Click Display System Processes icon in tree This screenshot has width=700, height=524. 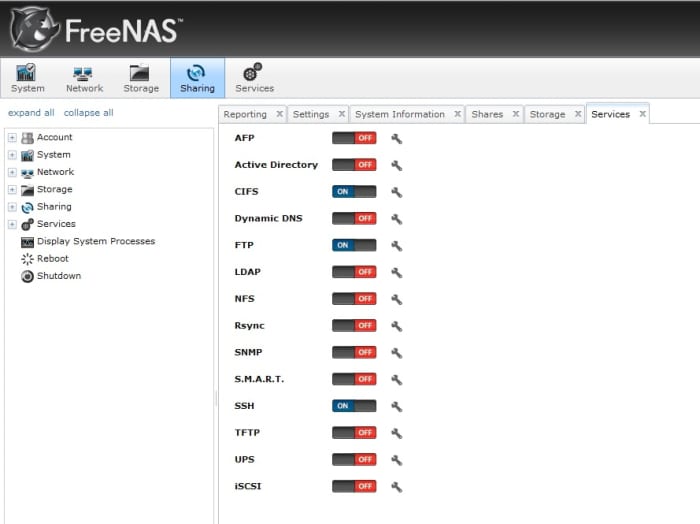27,242
